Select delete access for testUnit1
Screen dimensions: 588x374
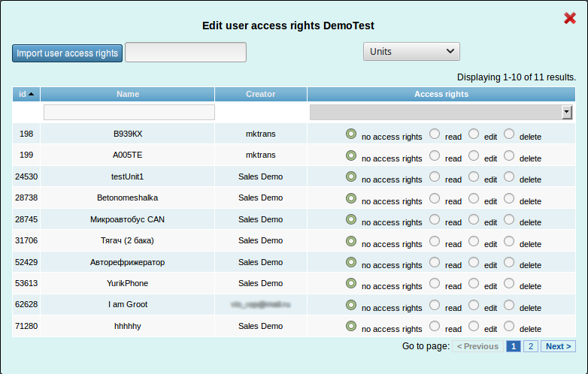pos(509,177)
